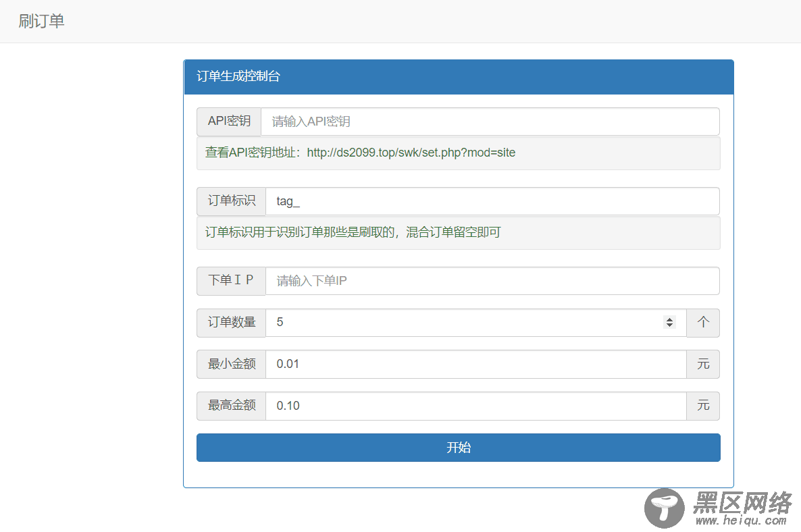Image resolution: width=801 pixels, height=532 pixels.
Task: Focus the API密钥 input field
Action: pos(490,122)
